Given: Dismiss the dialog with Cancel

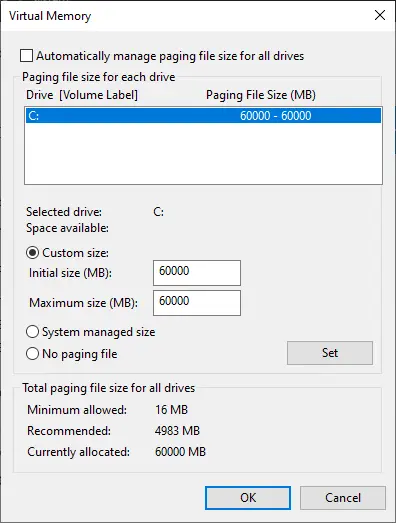Looking at the screenshot, I should 343,498.
